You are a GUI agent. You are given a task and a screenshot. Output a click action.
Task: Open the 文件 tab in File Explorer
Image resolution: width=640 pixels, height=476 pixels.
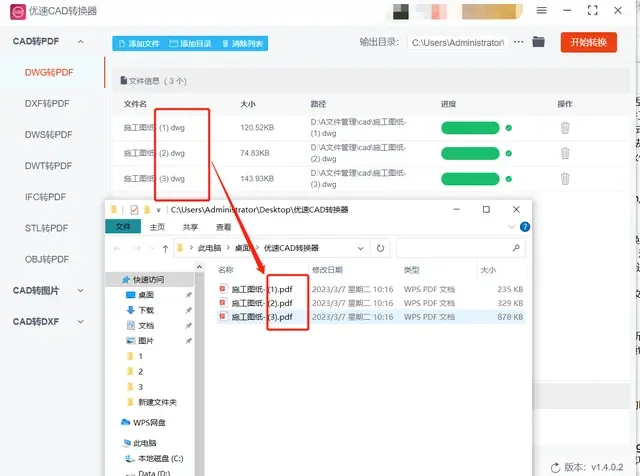point(123,227)
